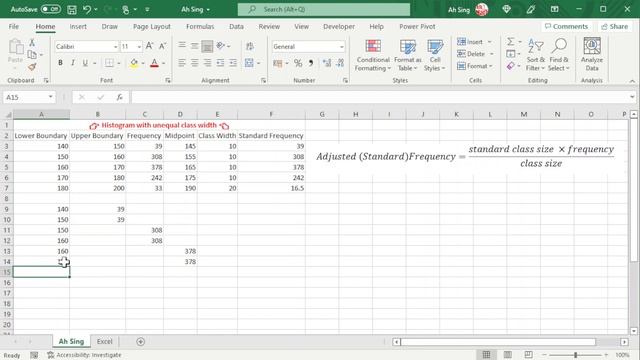Click Increase Decimal icon

(327, 63)
